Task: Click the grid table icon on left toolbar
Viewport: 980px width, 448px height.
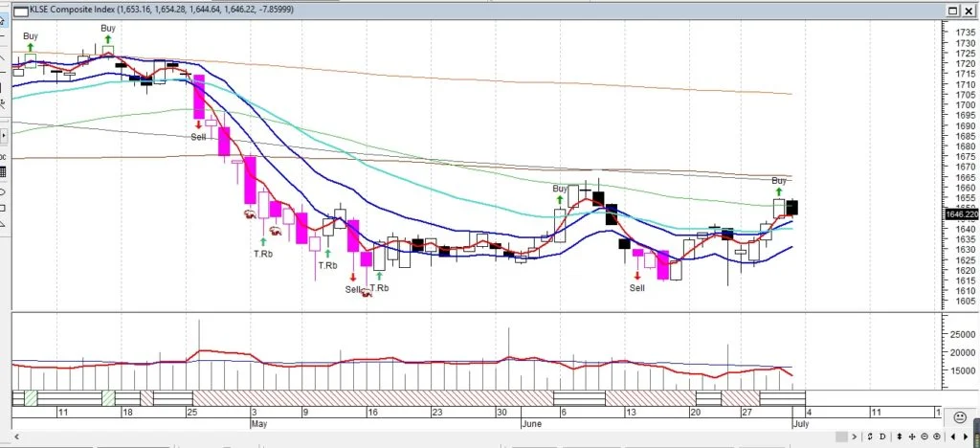Action: tap(3, 171)
